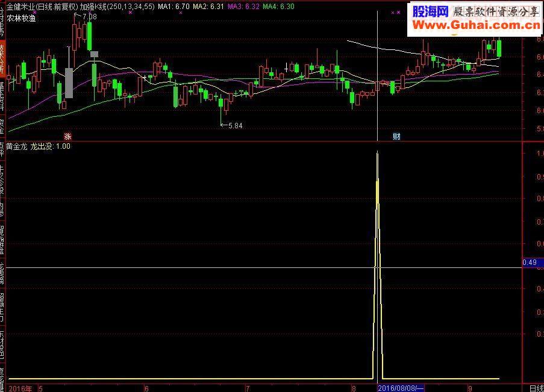Jump to month 6 on the time axis
This screenshot has width=544, height=392.
click(146, 388)
